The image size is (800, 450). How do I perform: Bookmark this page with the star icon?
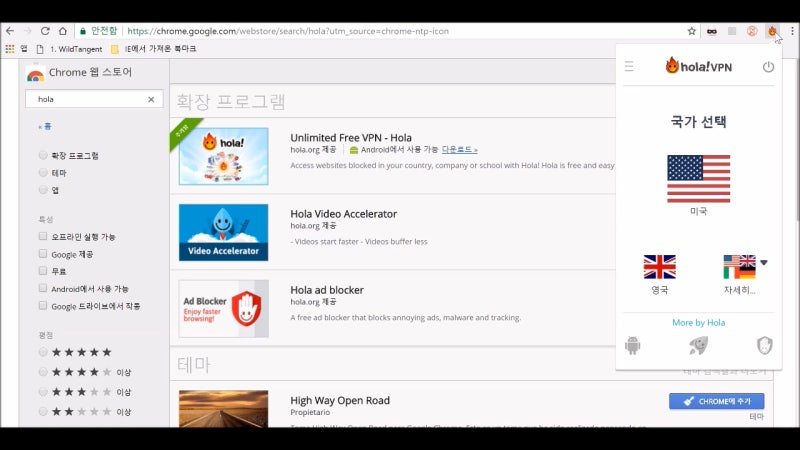click(691, 31)
